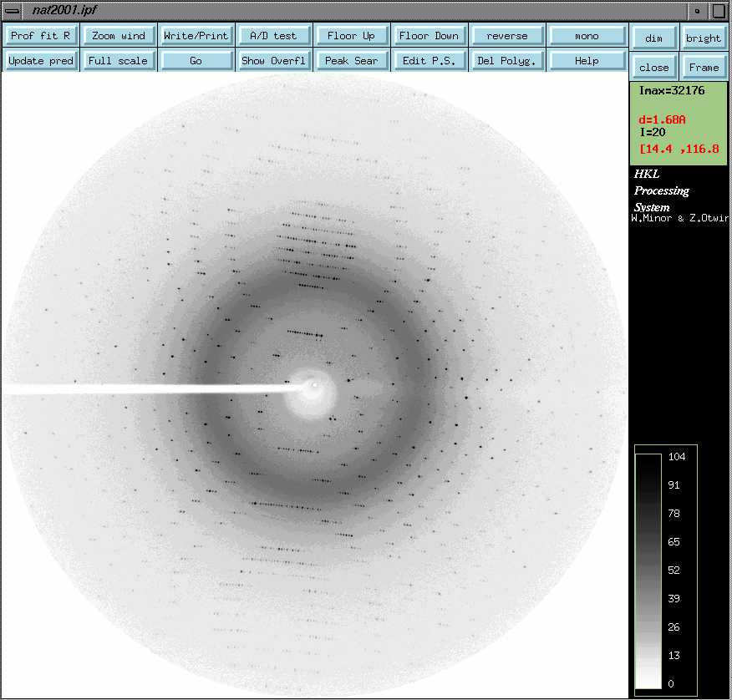This screenshot has width=732, height=700.
Task: Click the Frame button
Action: [x=704, y=68]
